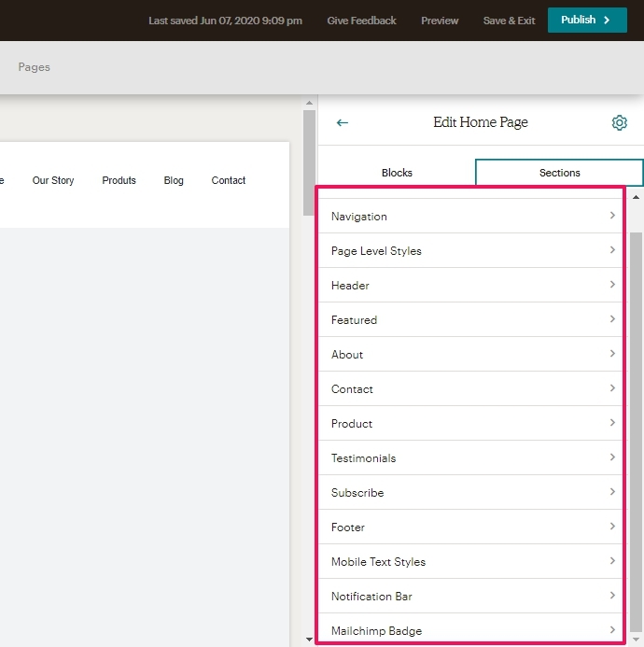The width and height of the screenshot is (644, 647).
Task: Click the chevron next to Navigation
Action: click(612, 216)
